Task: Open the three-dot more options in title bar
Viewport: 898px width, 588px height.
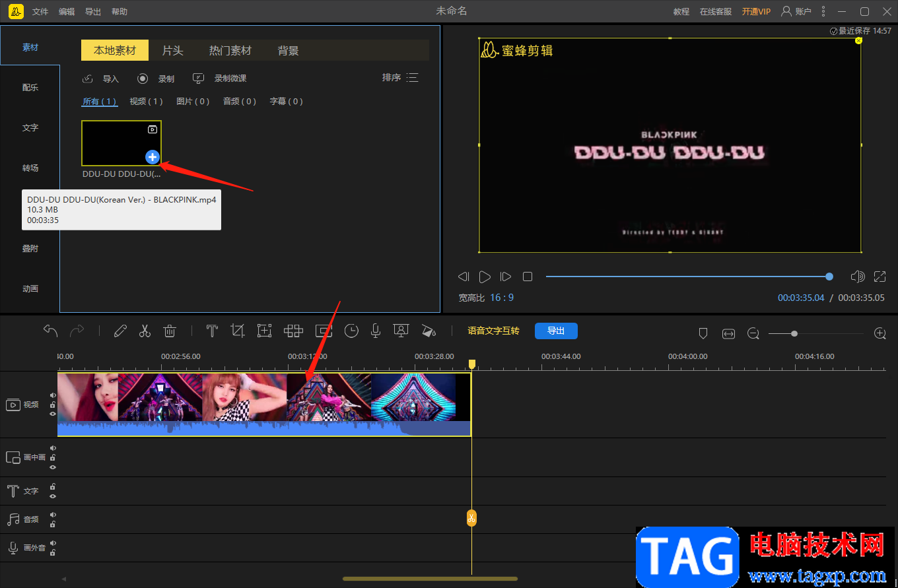Action: pos(823,11)
